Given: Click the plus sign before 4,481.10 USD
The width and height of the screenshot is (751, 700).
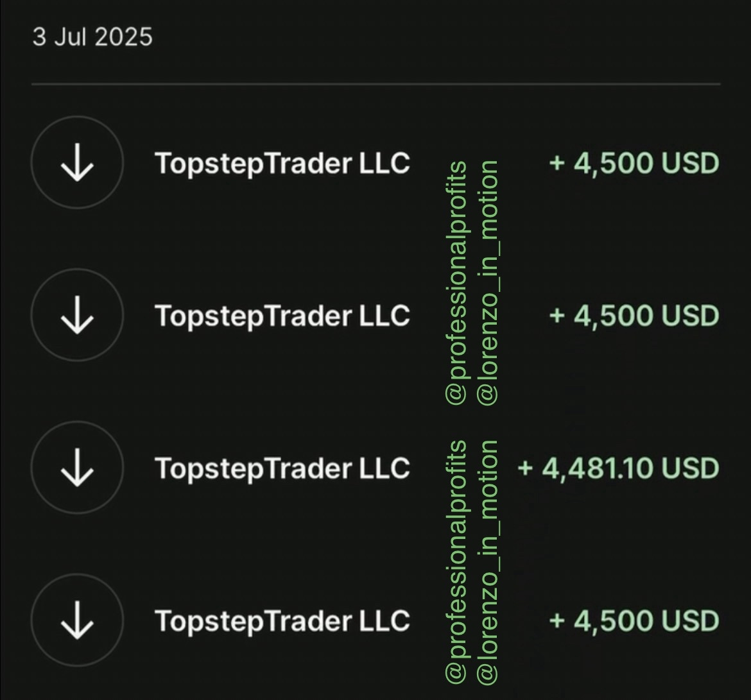Looking at the screenshot, I should coord(526,468).
